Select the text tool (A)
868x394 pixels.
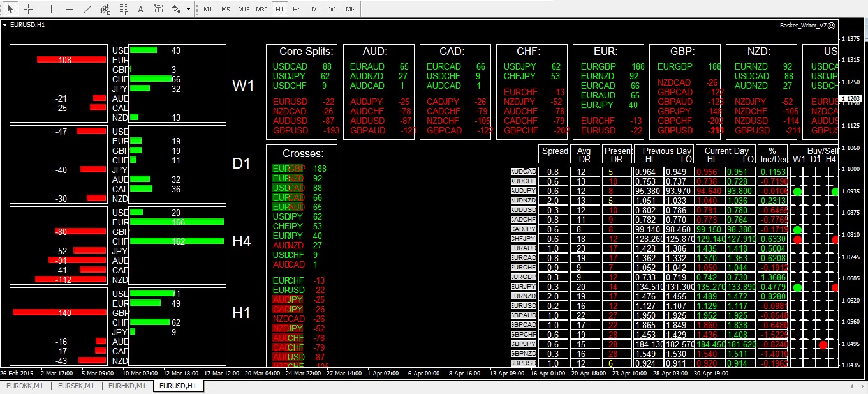141,9
